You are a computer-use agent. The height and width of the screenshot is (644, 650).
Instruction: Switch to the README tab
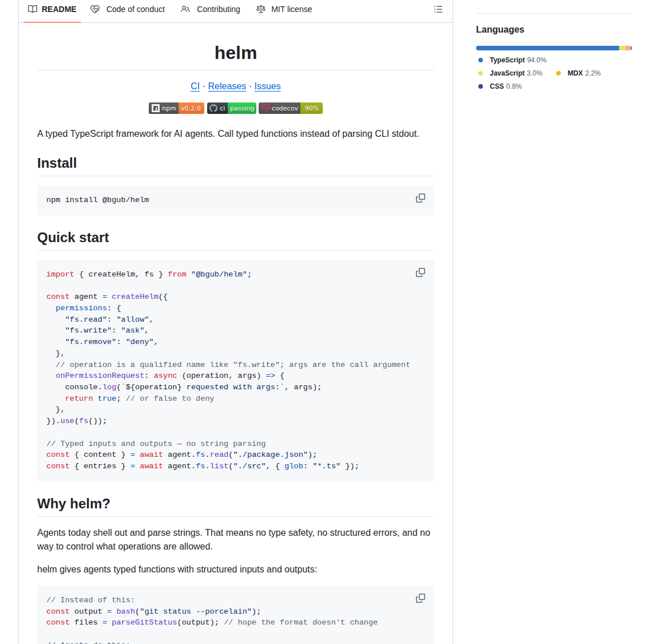52,9
